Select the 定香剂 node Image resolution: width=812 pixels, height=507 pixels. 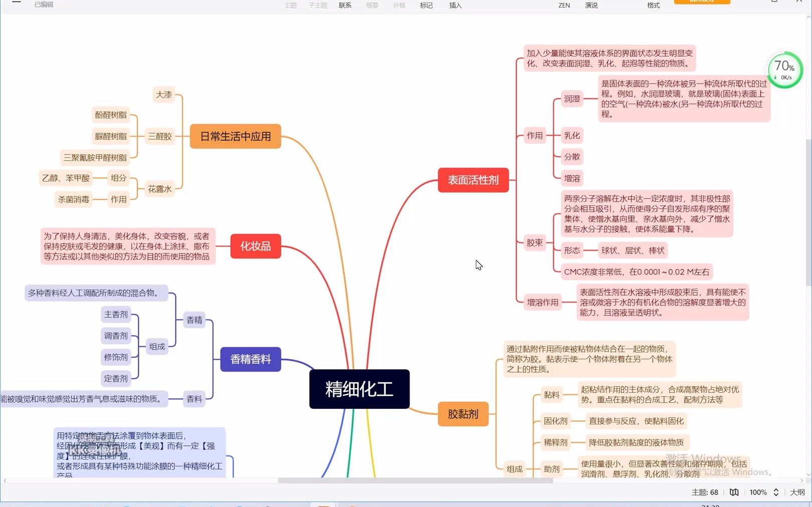pyautogui.click(x=116, y=379)
